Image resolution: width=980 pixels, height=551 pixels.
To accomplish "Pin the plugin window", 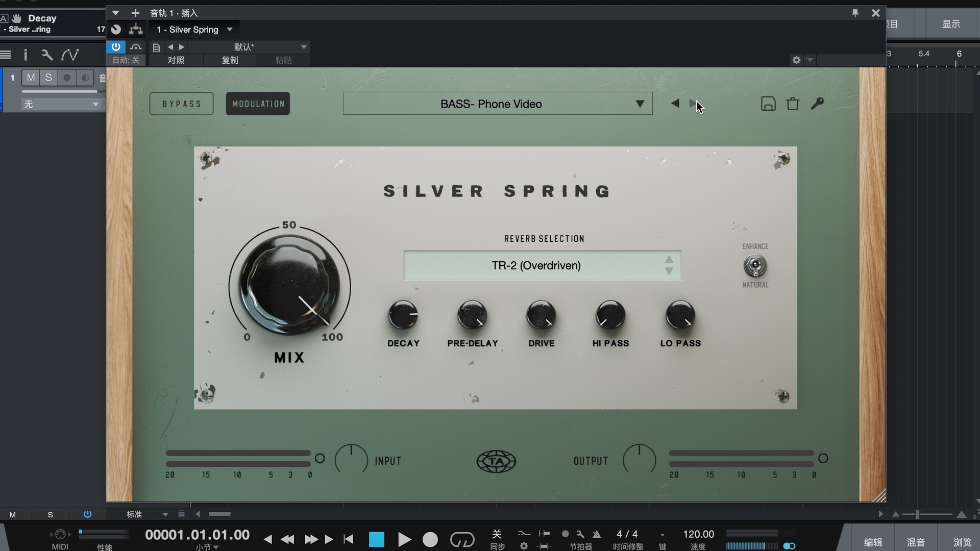I will [855, 13].
